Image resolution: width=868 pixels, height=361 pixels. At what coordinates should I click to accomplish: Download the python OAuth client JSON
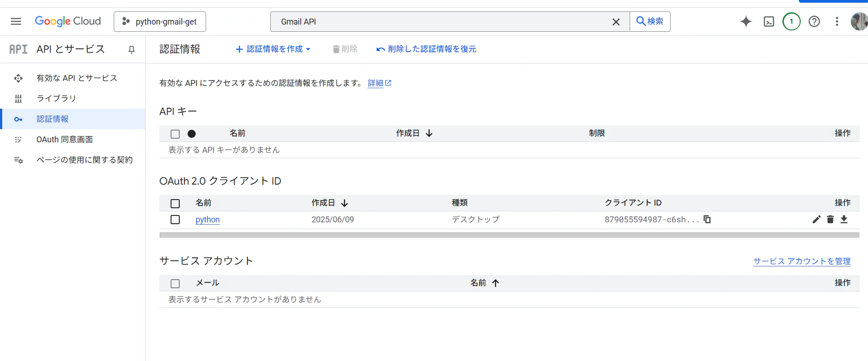pyautogui.click(x=844, y=220)
